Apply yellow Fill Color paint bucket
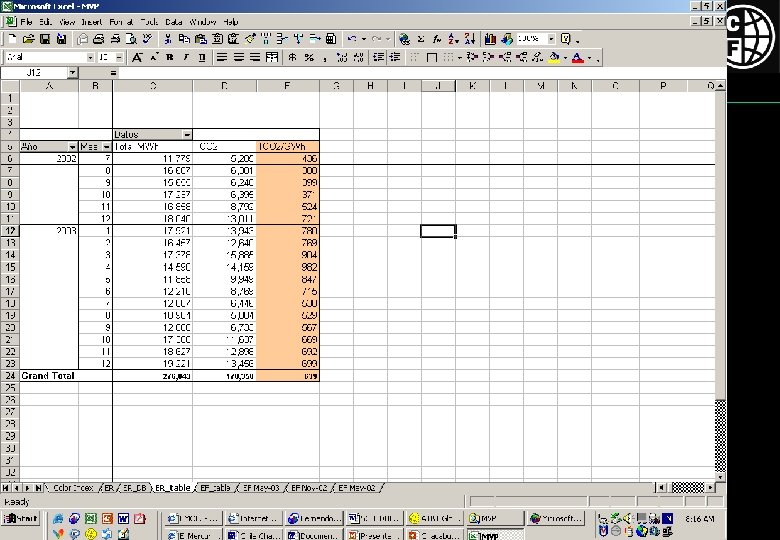 (554, 58)
